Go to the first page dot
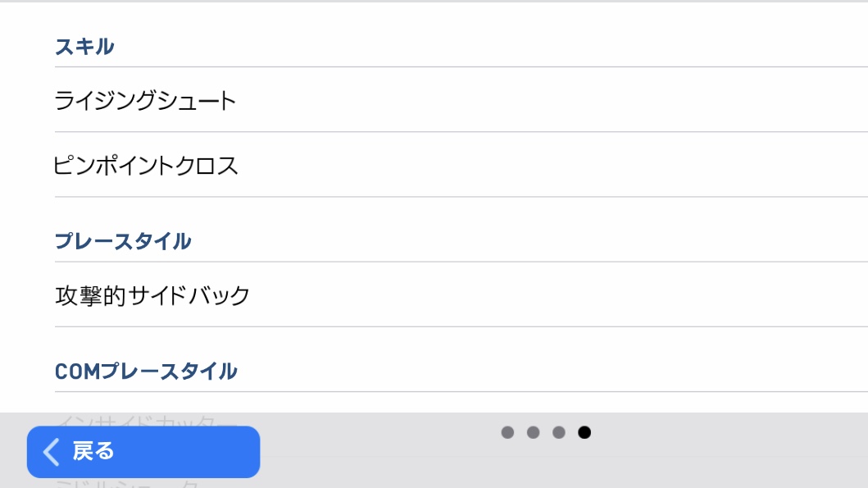868x488 pixels. coord(507,432)
